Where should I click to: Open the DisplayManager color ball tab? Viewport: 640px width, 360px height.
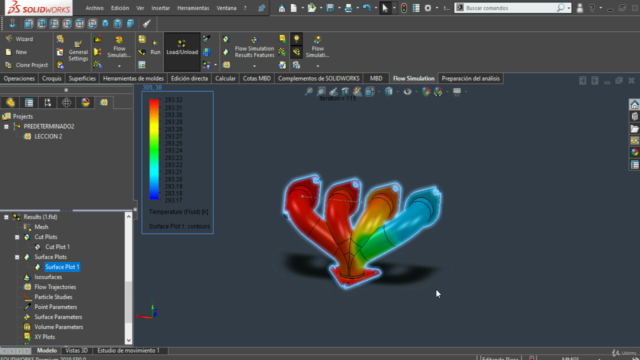85,102
